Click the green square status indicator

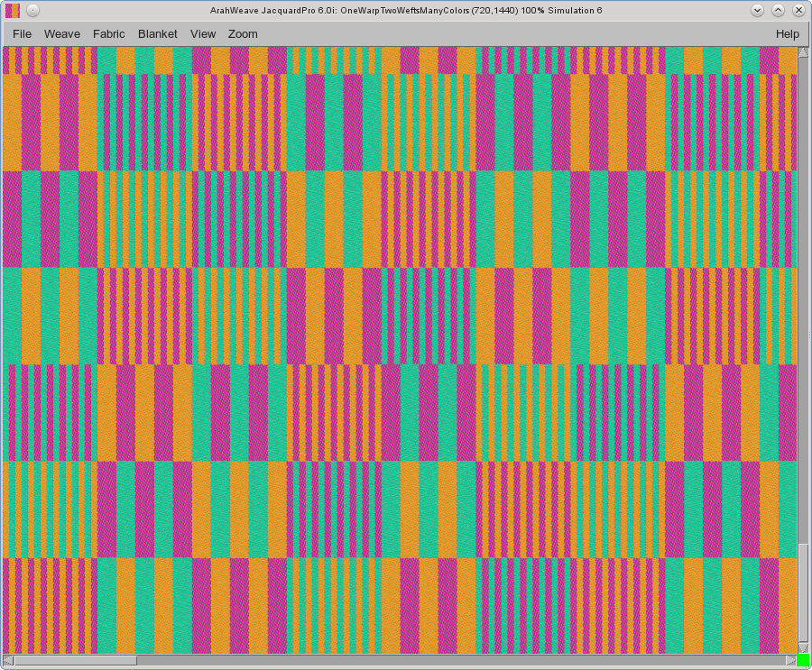(803, 660)
